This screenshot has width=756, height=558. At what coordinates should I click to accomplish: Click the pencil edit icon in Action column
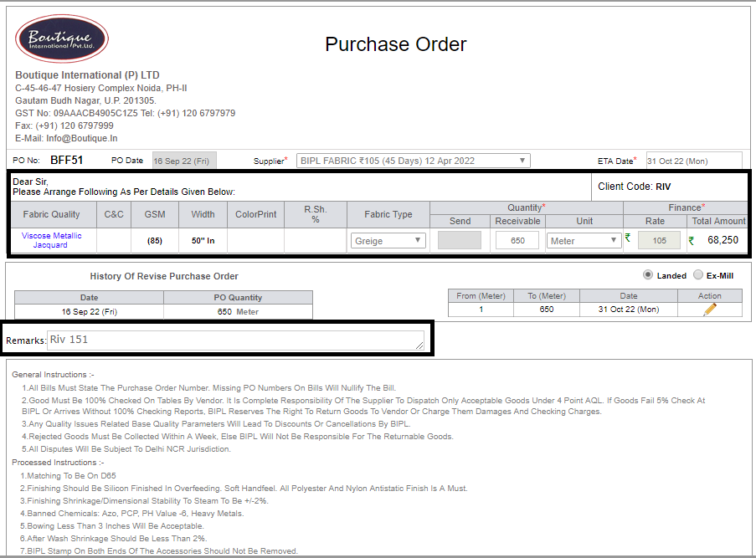pos(710,310)
